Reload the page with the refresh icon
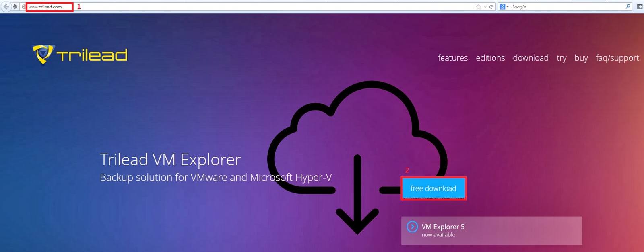 point(491,7)
